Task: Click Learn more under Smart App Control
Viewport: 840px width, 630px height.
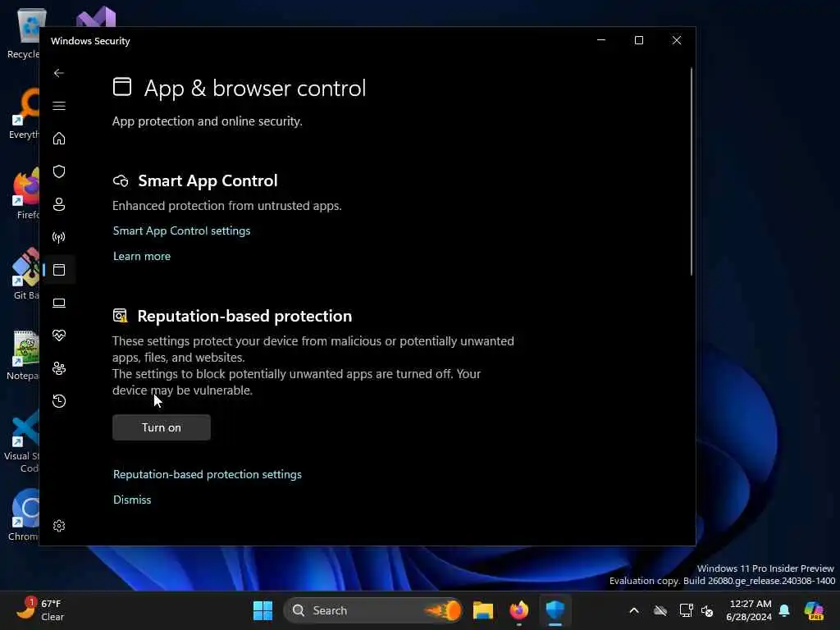Action: [x=142, y=256]
